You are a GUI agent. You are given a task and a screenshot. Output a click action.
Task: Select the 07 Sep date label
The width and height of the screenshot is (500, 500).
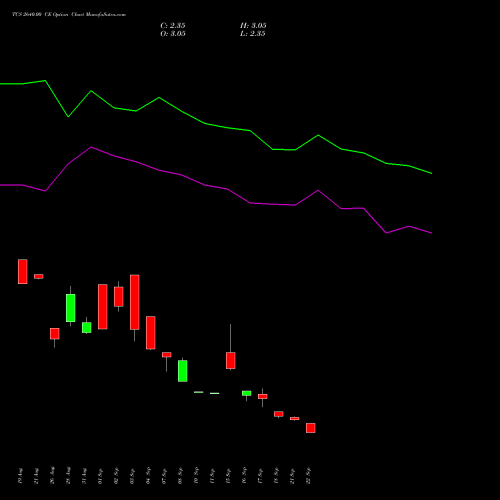point(164,476)
